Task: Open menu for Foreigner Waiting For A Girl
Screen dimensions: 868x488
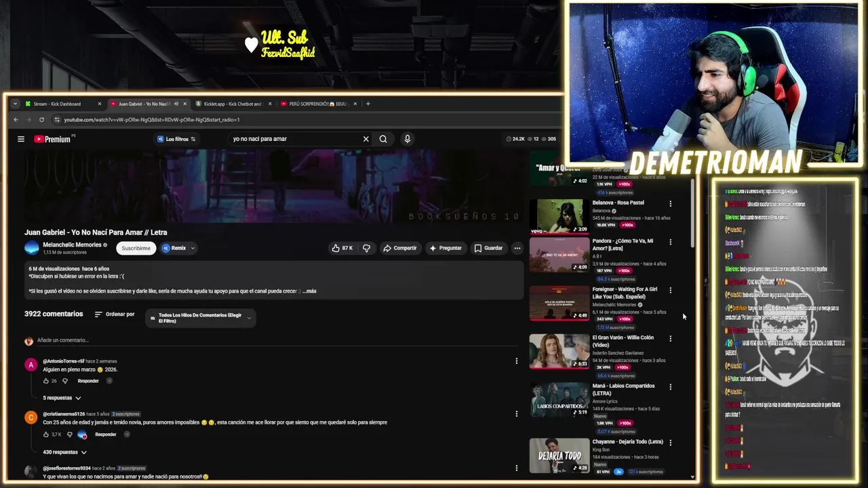Action: pos(670,290)
